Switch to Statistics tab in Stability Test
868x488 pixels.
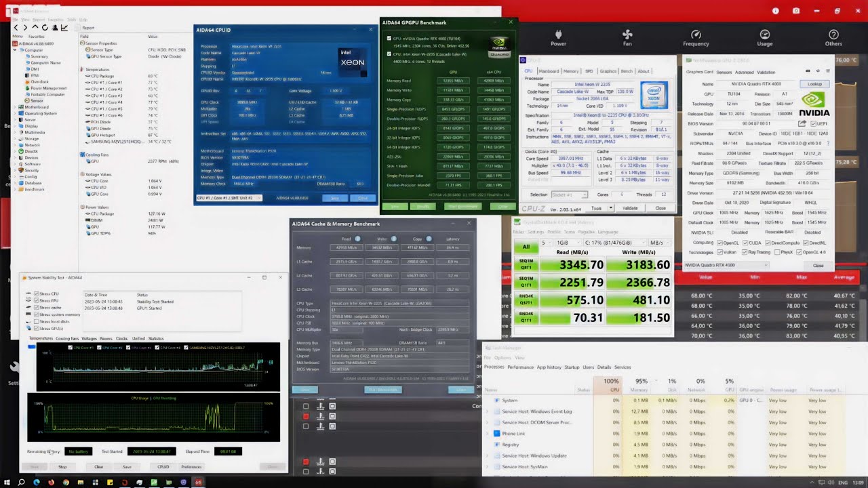click(156, 338)
